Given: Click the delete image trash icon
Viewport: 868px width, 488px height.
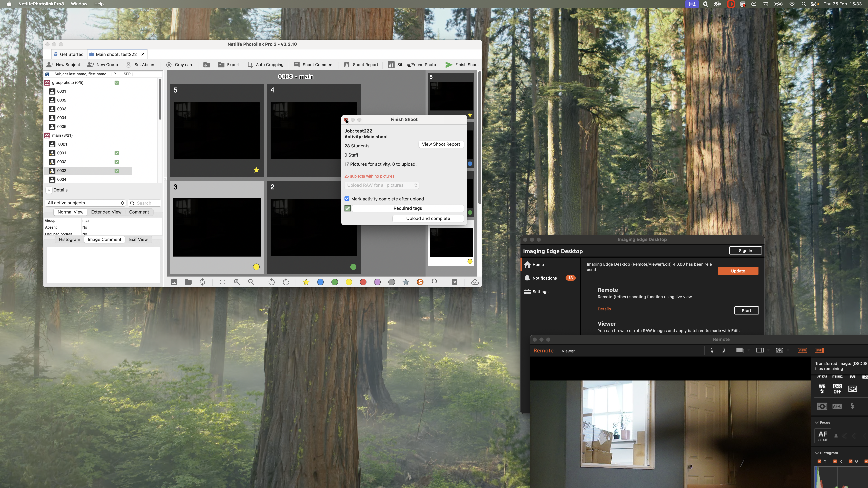Looking at the screenshot, I should [x=454, y=282].
